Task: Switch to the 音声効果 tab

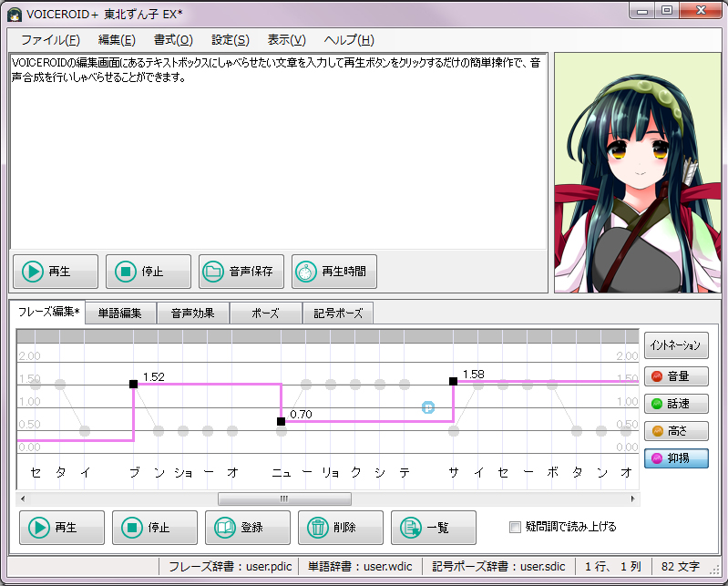Action: point(192,314)
